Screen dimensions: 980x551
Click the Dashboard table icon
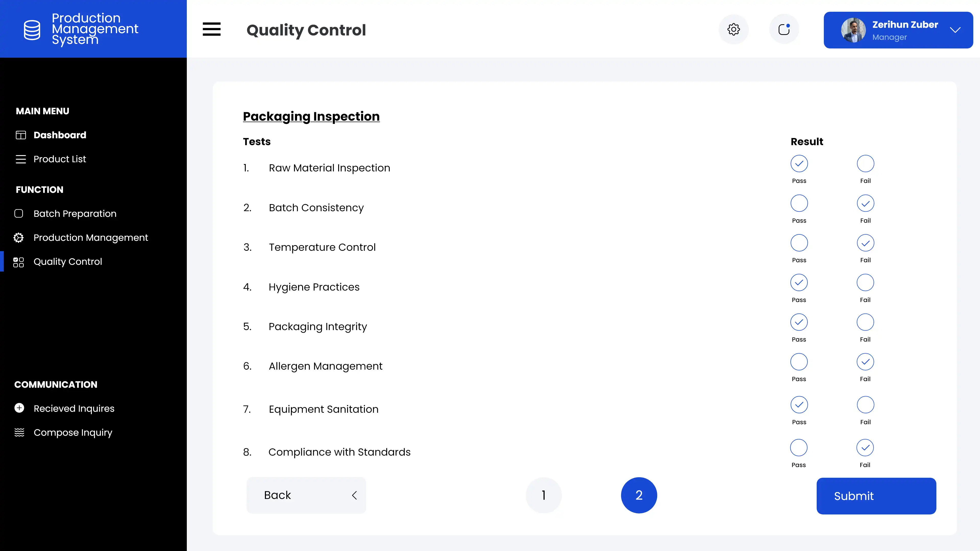pyautogui.click(x=20, y=135)
